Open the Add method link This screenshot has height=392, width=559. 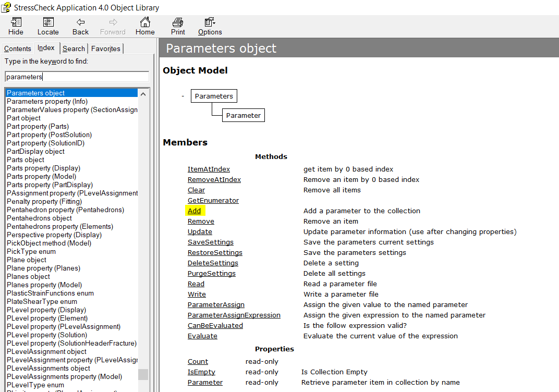point(193,211)
